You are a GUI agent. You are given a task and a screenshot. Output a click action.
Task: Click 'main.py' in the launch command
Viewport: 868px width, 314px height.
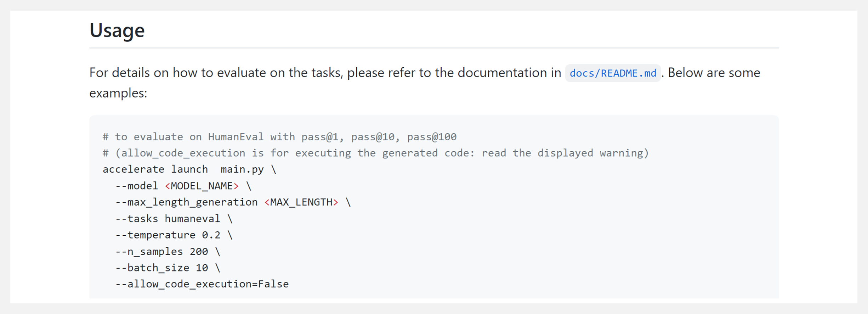click(x=242, y=169)
